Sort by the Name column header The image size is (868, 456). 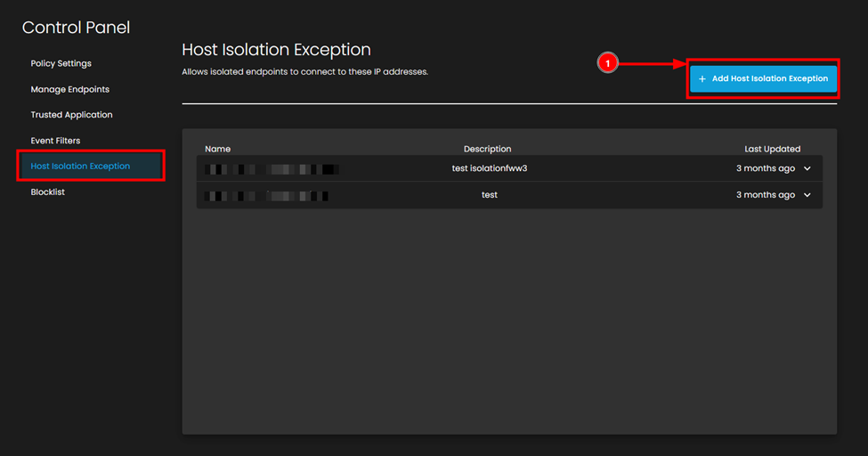(217, 149)
